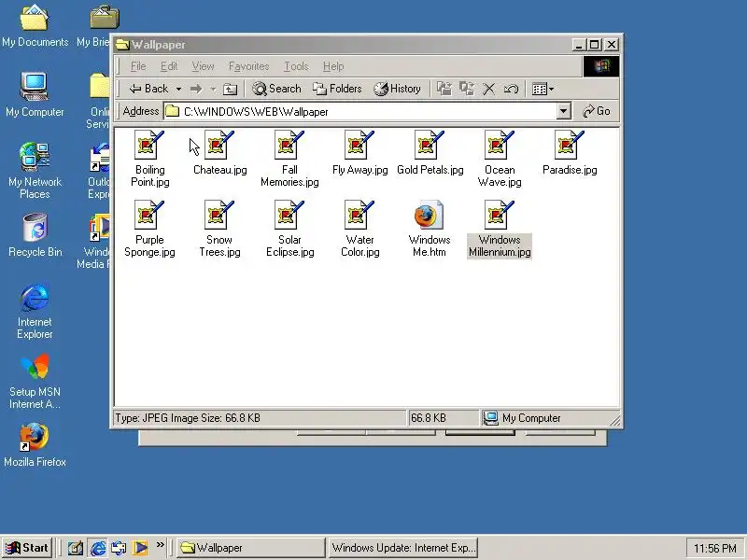Select the Boiling Point.jpg file icon
The width and height of the screenshot is (747, 560).
tap(149, 145)
